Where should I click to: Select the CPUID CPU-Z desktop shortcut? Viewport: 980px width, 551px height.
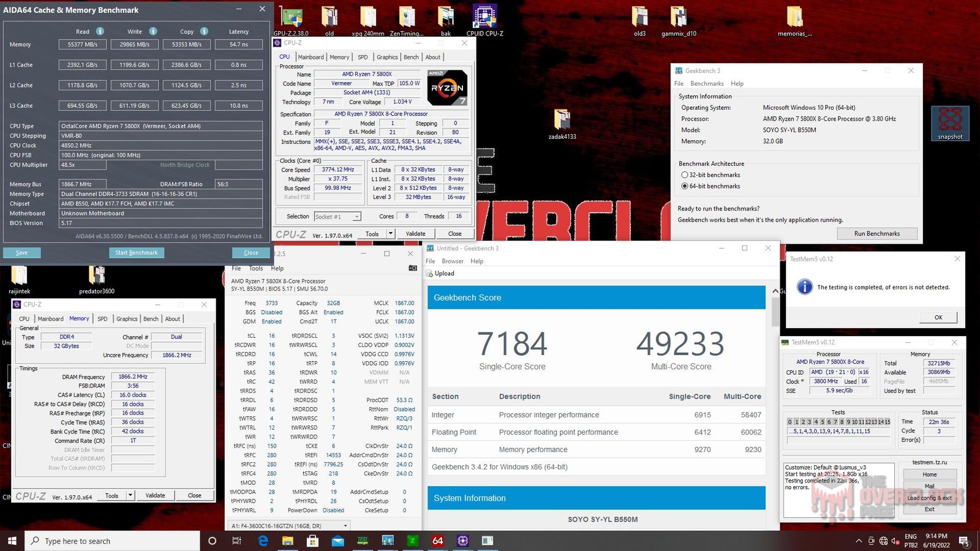484,20
